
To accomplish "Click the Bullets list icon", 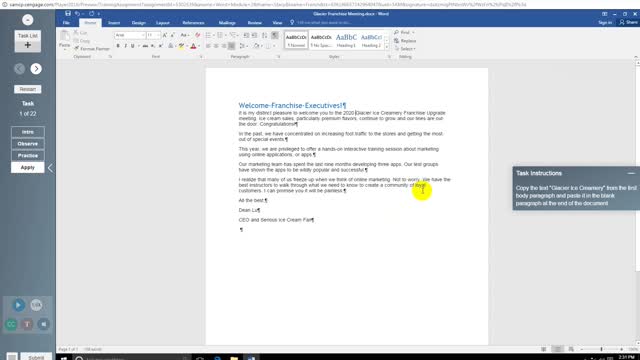I will point(208,35).
